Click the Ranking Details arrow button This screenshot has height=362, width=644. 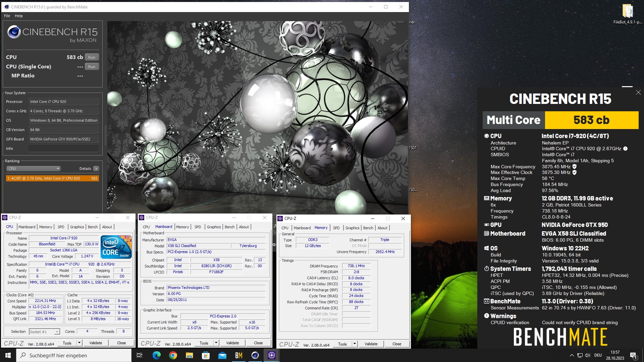(x=96, y=169)
